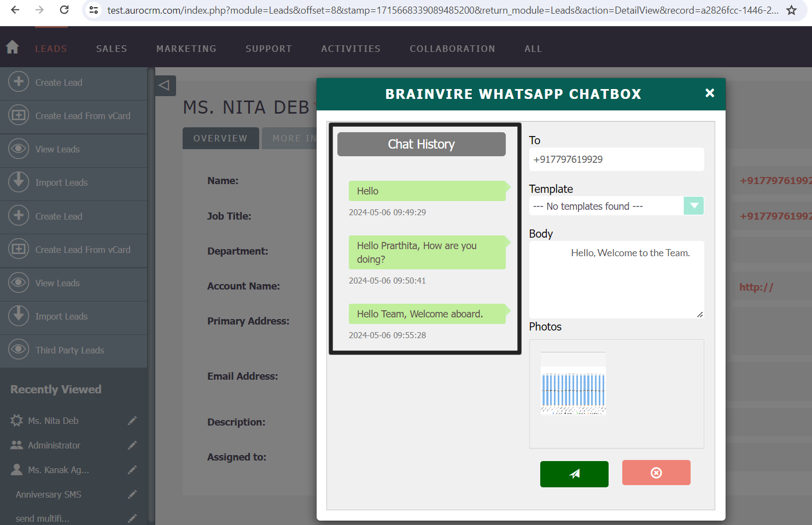Edit send multifi... via pencil icon

click(132, 518)
